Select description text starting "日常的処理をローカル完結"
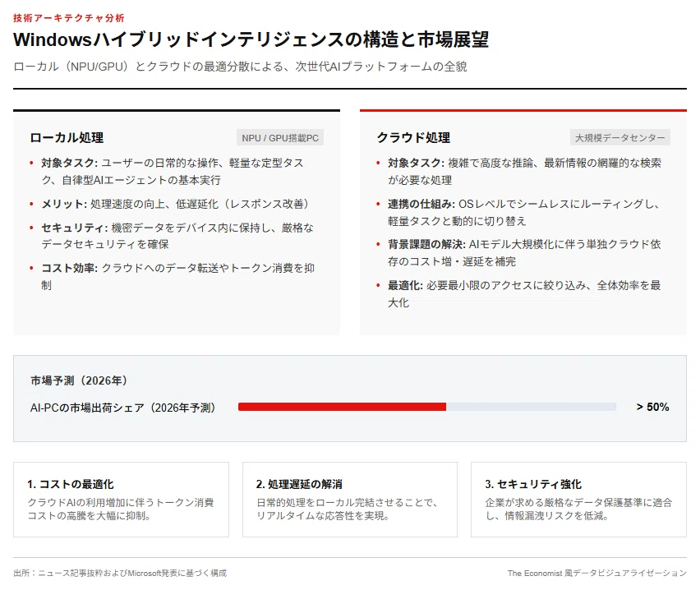700x590 pixels. pyautogui.click(x=348, y=509)
